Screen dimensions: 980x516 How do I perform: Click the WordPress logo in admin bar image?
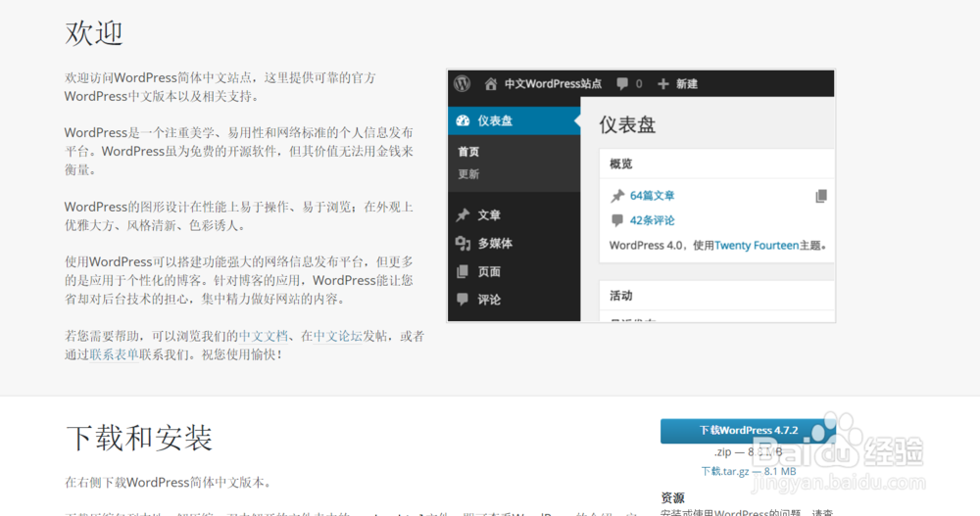click(463, 83)
